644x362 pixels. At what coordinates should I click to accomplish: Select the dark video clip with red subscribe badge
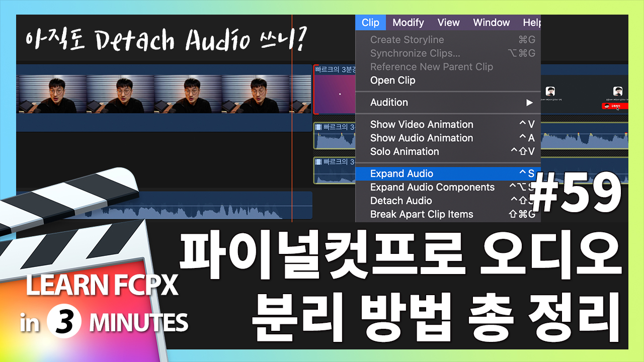click(585, 95)
